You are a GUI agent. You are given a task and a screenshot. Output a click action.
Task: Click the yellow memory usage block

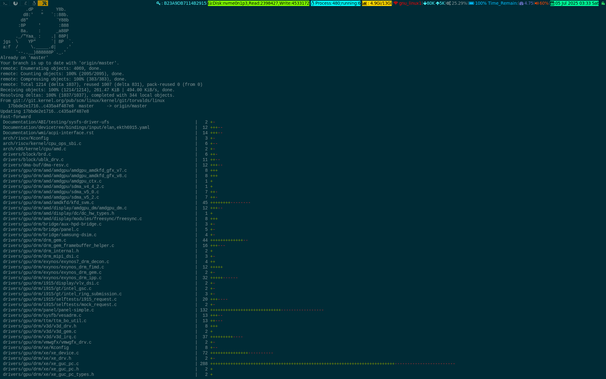click(377, 3)
